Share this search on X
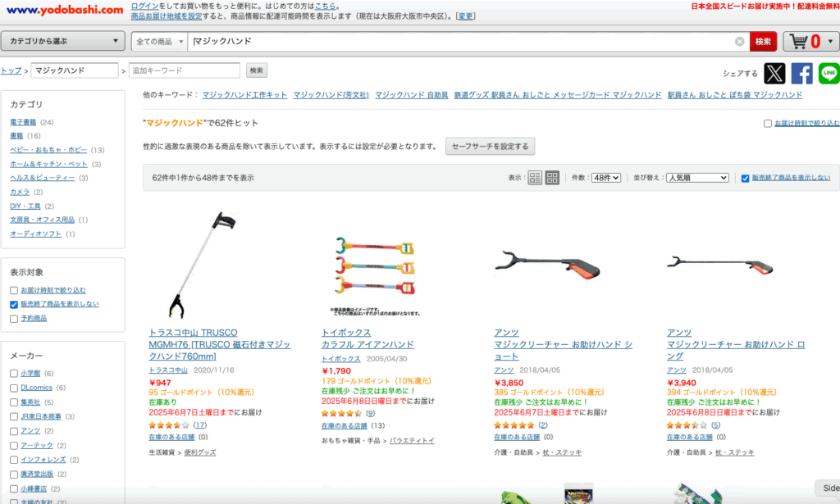 pos(774,73)
